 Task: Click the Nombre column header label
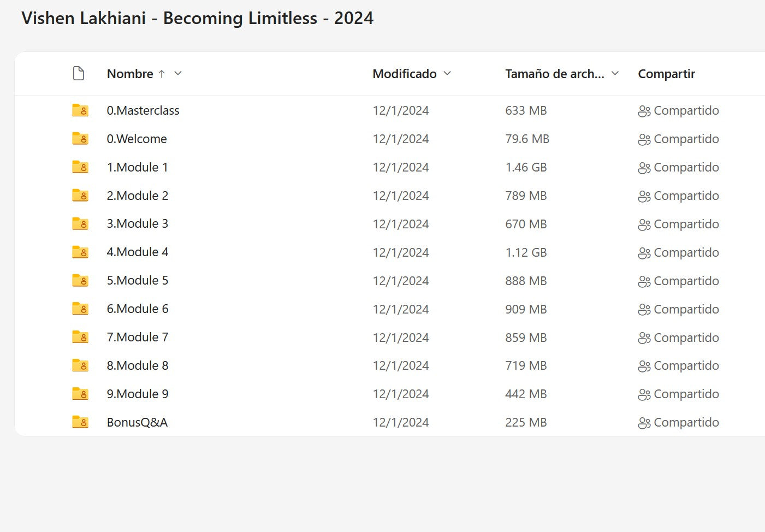pos(130,74)
